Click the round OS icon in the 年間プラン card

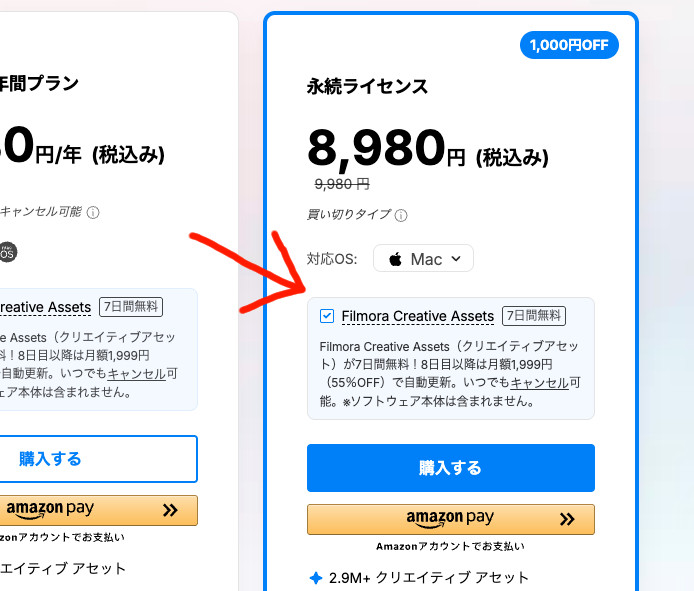[x=6, y=252]
